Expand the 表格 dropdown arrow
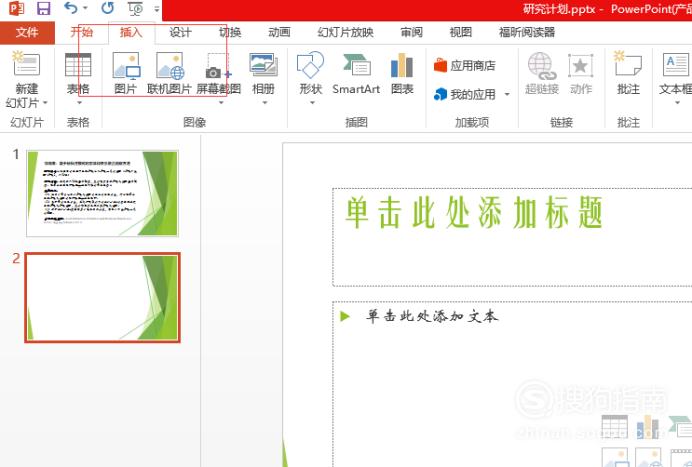Screen dimensions: 692x467 point(79,103)
